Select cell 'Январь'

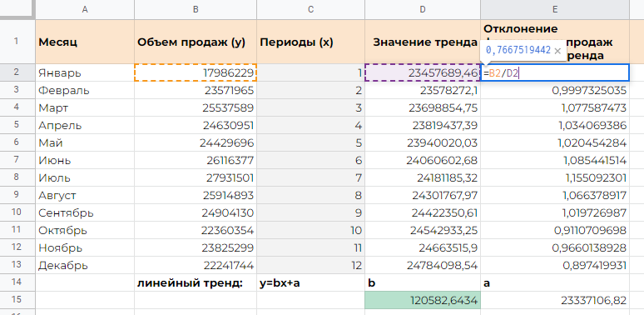85,72
